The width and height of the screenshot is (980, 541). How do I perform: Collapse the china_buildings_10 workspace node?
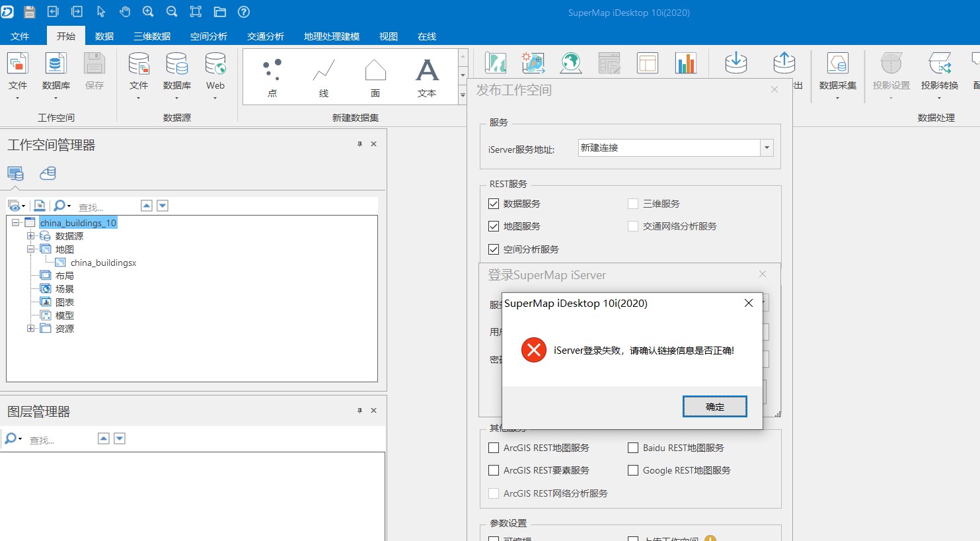pyautogui.click(x=16, y=223)
